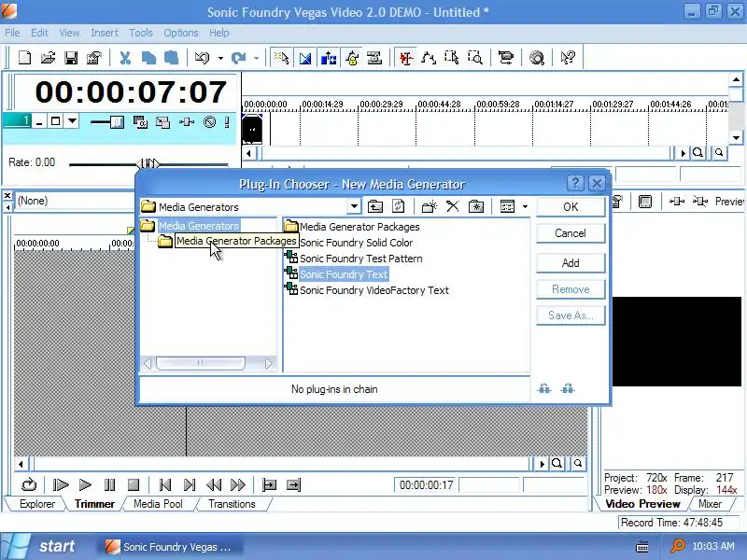Screen dimensions: 747x560
Task: Open a project with the Open folder icon
Action: (x=48, y=58)
